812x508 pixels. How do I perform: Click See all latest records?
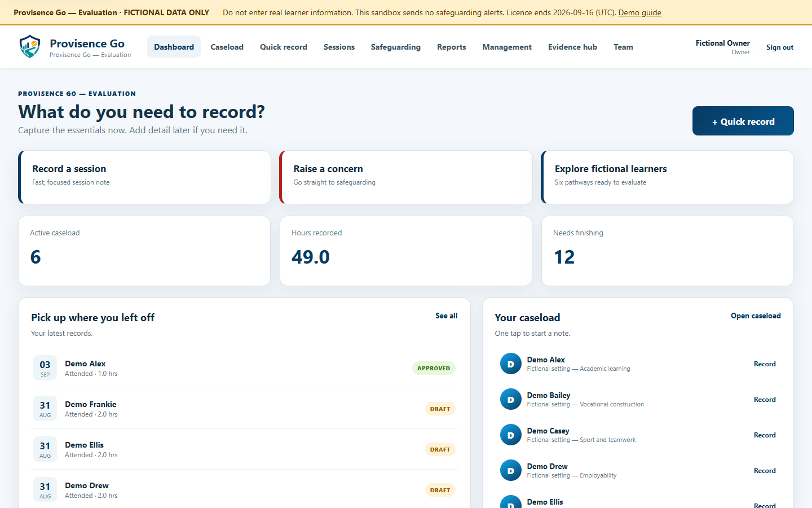446,316
